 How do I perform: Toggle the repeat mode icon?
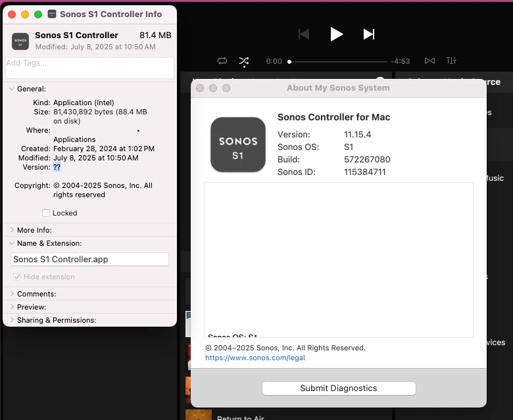point(222,60)
